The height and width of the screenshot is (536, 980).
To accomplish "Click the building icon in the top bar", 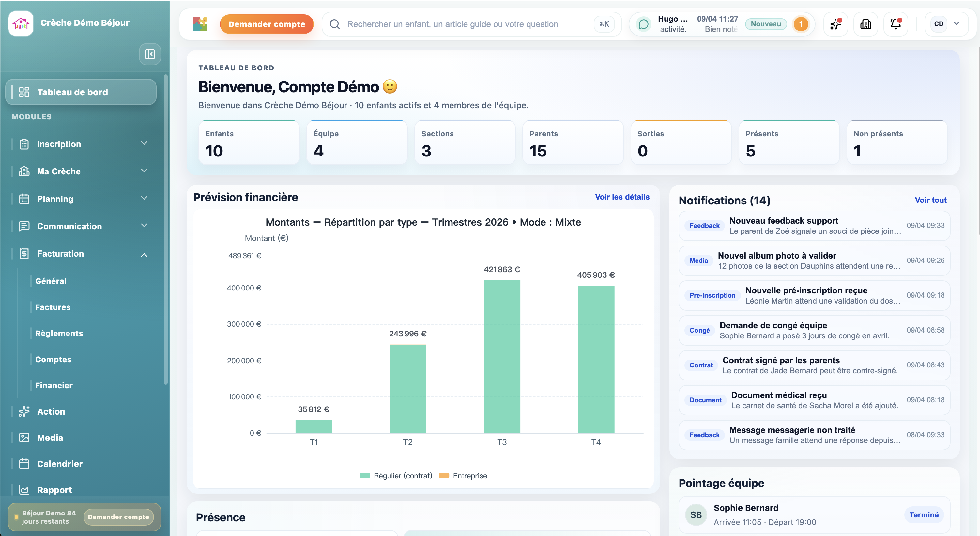I will click(865, 23).
